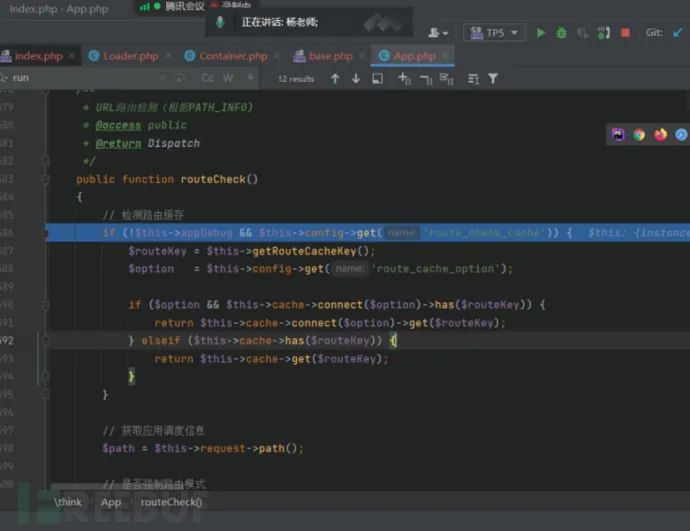The width and height of the screenshot is (690, 531).
Task: Click the routeCheck function name
Action: tap(213, 179)
